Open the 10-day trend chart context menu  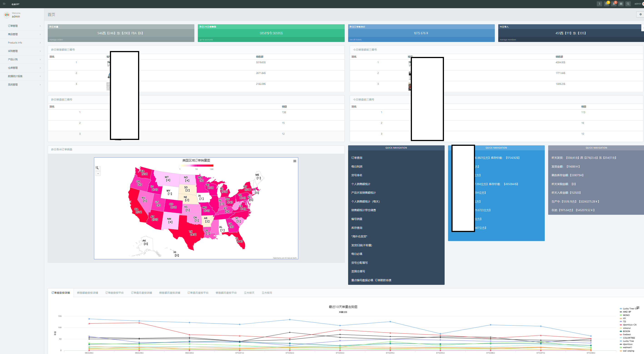638,308
